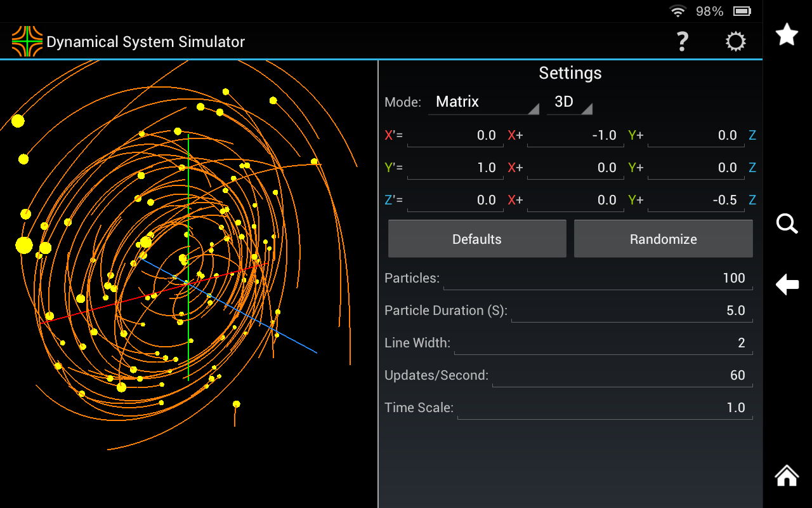Tap the home icon at bottom right
The height and width of the screenshot is (508, 812).
(x=787, y=475)
